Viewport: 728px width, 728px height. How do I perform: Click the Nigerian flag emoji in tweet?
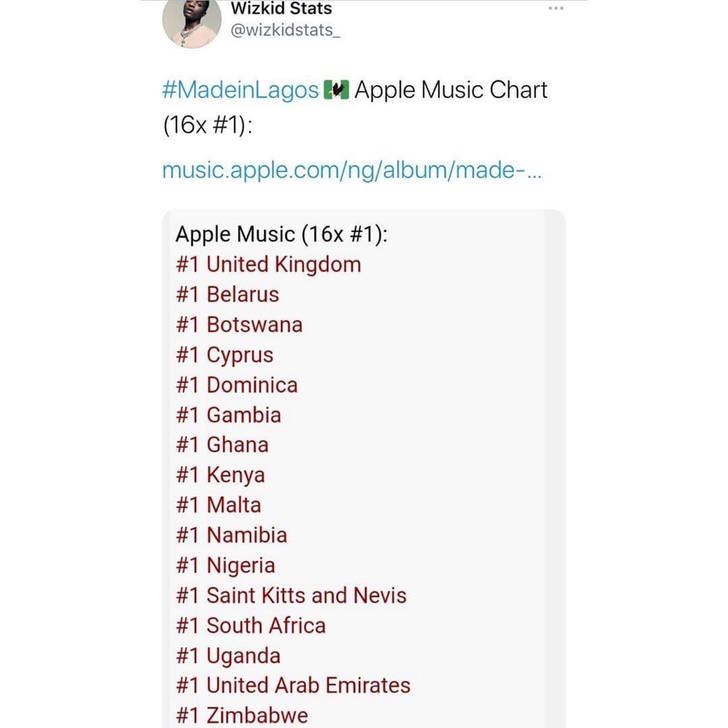coord(336,90)
